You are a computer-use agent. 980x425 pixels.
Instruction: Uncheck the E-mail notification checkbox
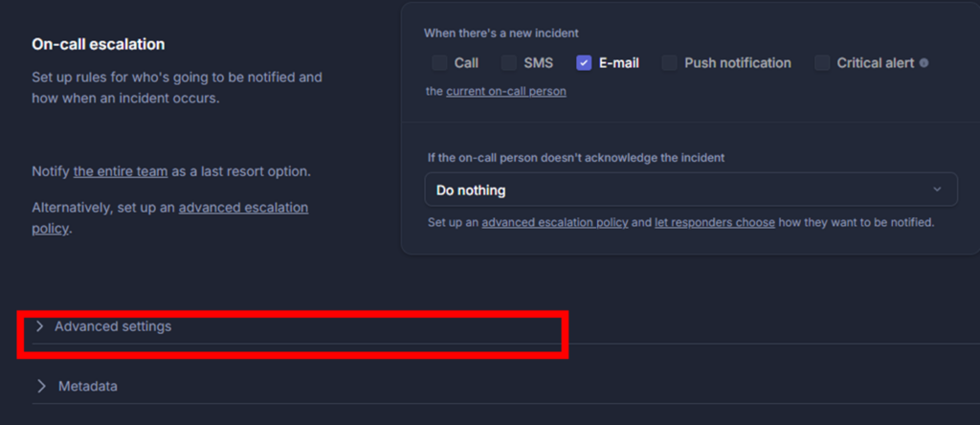pyautogui.click(x=584, y=63)
